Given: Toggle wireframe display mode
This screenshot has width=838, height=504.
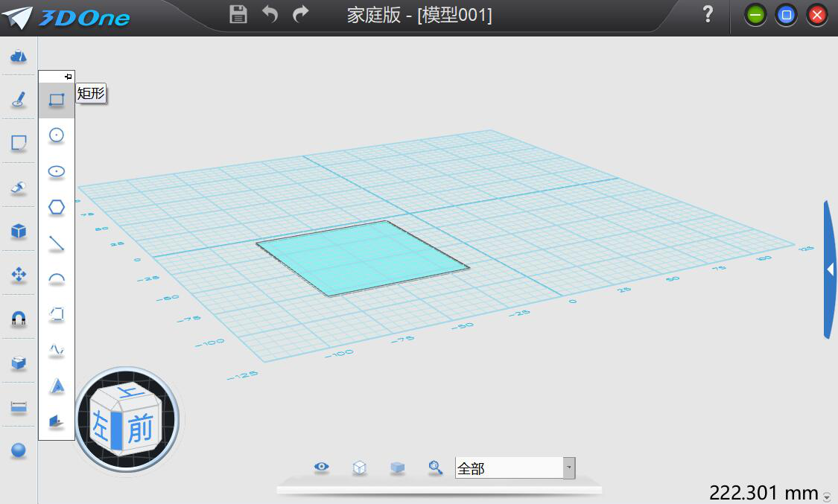Looking at the screenshot, I should [x=359, y=466].
